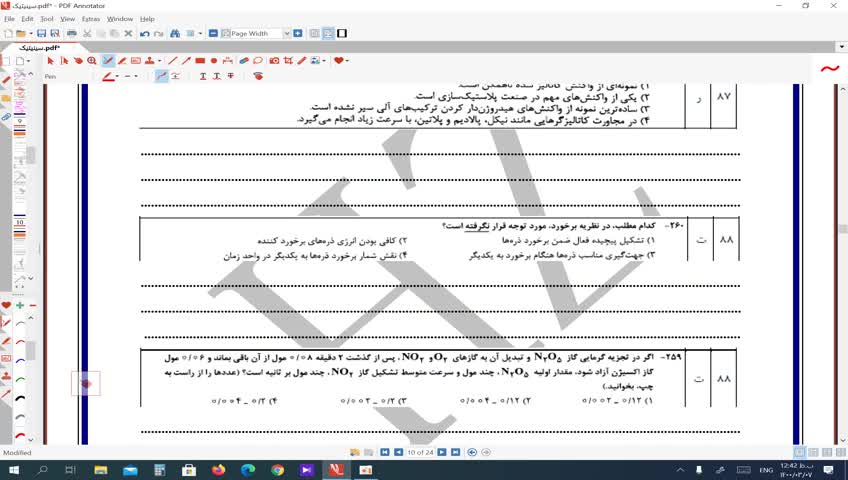Click the navigate Back circle arrow
The image size is (848, 480).
472,452
